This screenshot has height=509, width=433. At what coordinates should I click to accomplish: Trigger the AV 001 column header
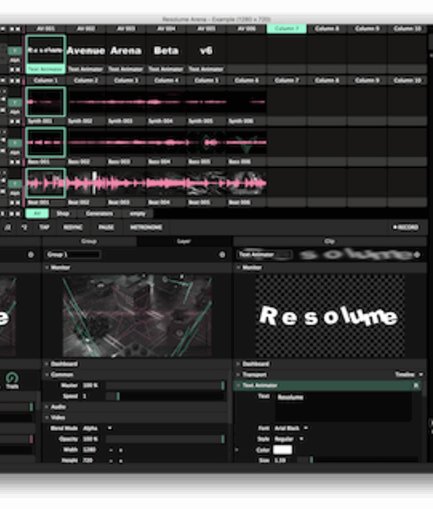pyautogui.click(x=46, y=29)
